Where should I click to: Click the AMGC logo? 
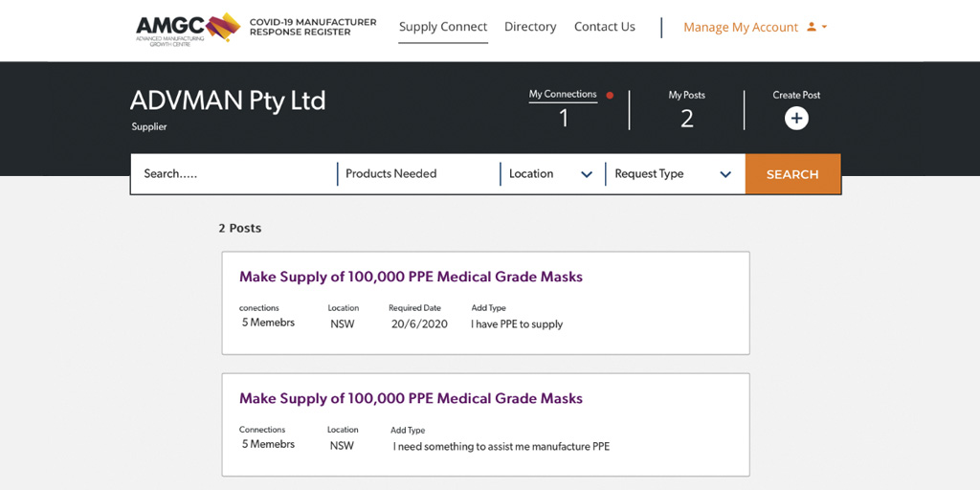pos(188,29)
